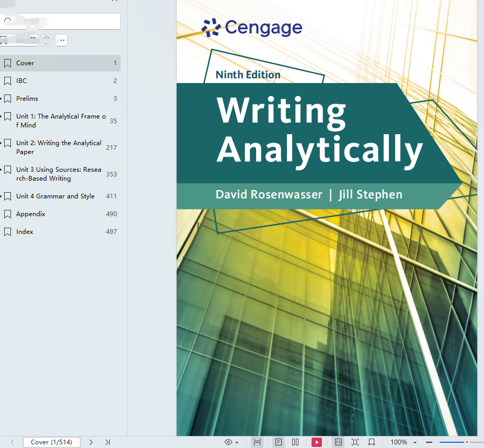The height and width of the screenshot is (448, 484).
Task: Click page number 490 for Appendix
Action: pos(111,214)
